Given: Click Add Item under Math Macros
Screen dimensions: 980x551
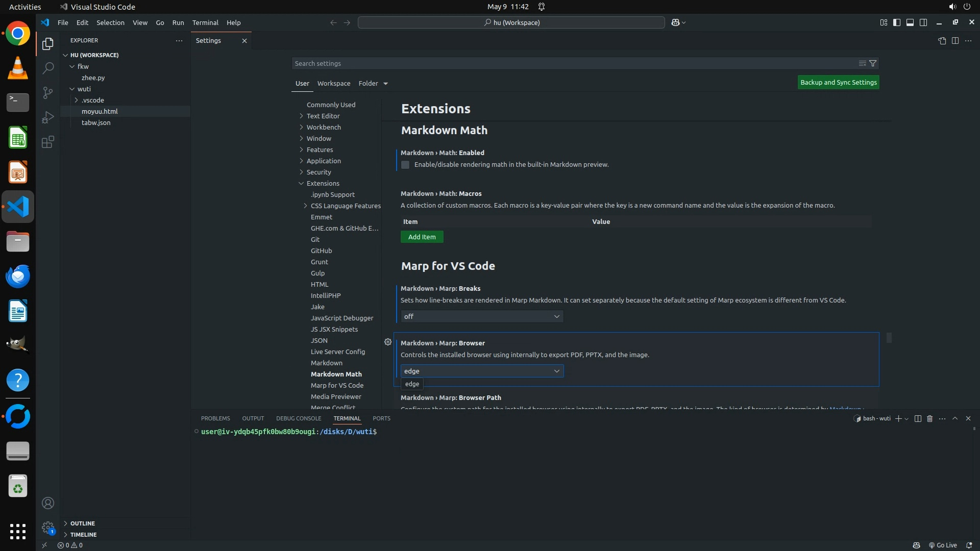Looking at the screenshot, I should [422, 237].
